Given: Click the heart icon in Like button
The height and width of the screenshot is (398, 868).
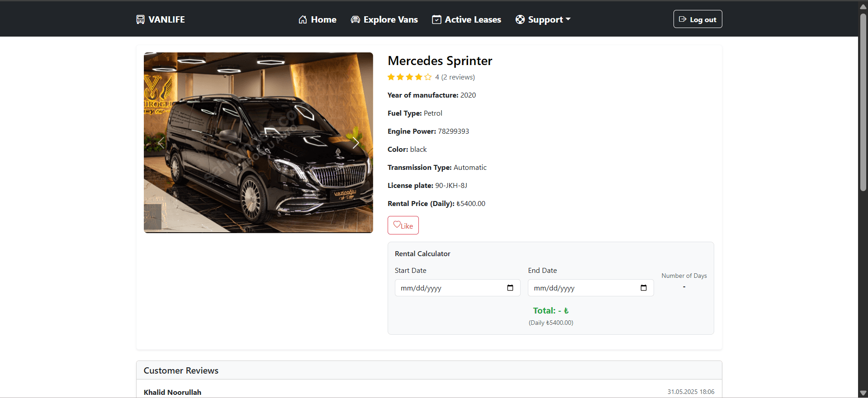Looking at the screenshot, I should [x=397, y=225].
